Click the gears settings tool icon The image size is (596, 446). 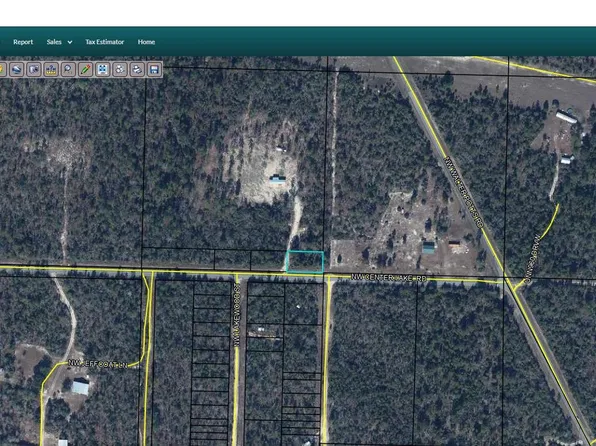pos(120,69)
